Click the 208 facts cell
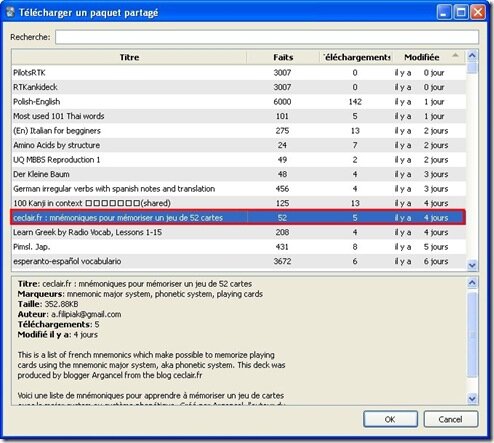The height and width of the screenshot is (443, 494). click(x=282, y=232)
